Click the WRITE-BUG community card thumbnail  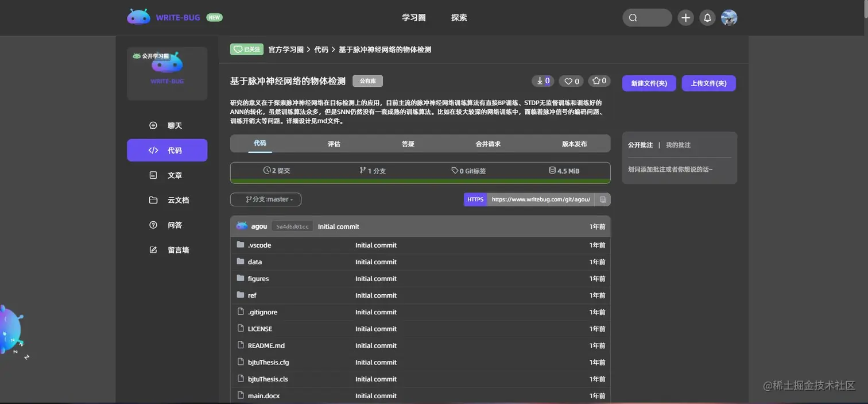pyautogui.click(x=167, y=74)
